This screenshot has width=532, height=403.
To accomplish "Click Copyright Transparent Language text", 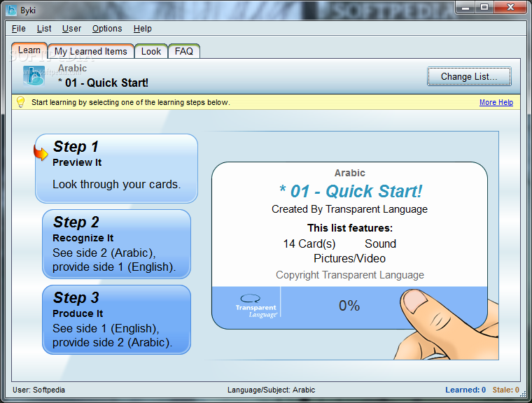I will pyautogui.click(x=350, y=275).
